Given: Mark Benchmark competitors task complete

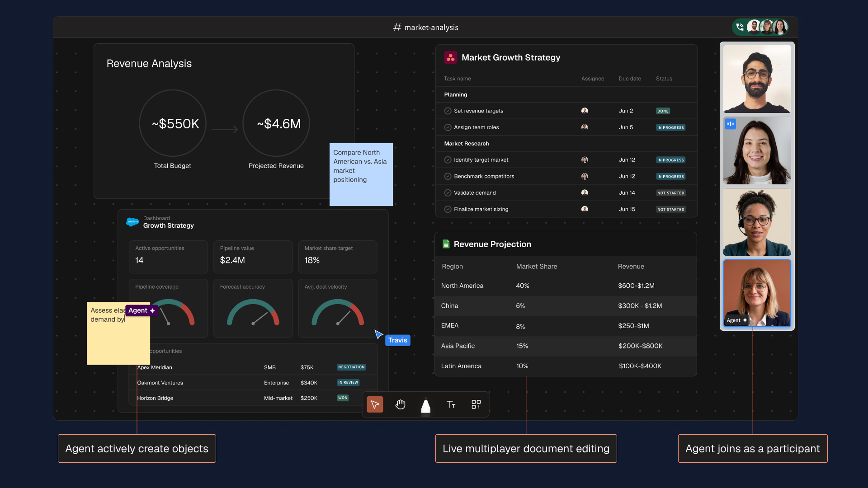Looking at the screenshot, I should tap(448, 176).
